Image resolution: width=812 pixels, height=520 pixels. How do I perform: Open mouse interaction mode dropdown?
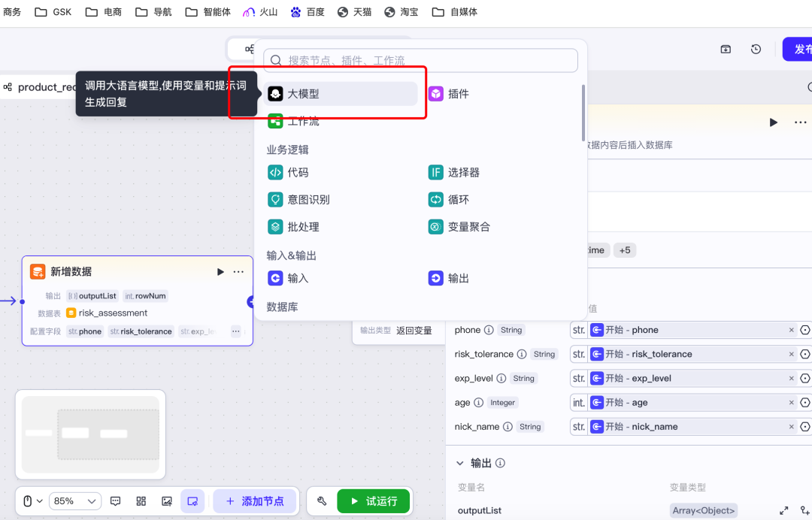tap(32, 501)
